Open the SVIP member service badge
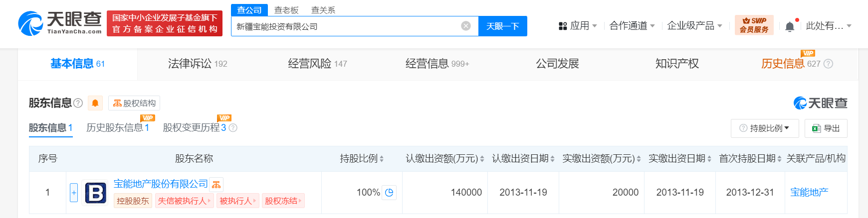 pyautogui.click(x=754, y=25)
